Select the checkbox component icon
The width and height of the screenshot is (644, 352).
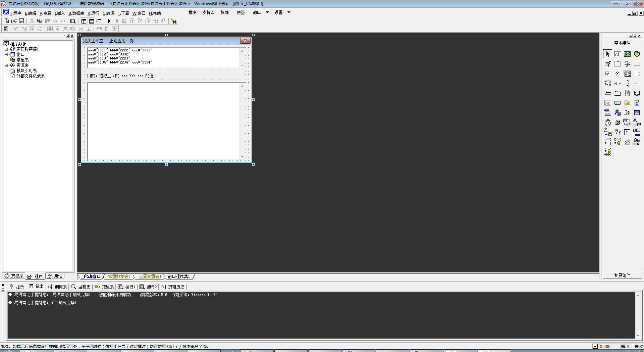pyautogui.click(x=608, y=74)
